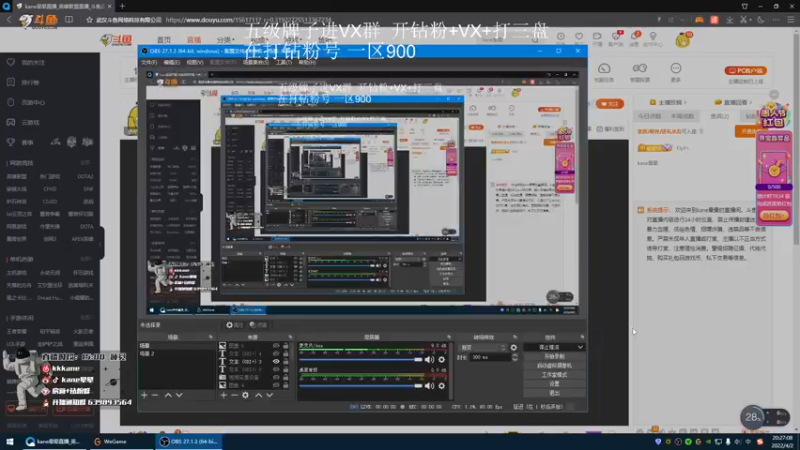This screenshot has height=450, width=800.
Task: Click the remove scene minus icon
Action: (x=155, y=395)
